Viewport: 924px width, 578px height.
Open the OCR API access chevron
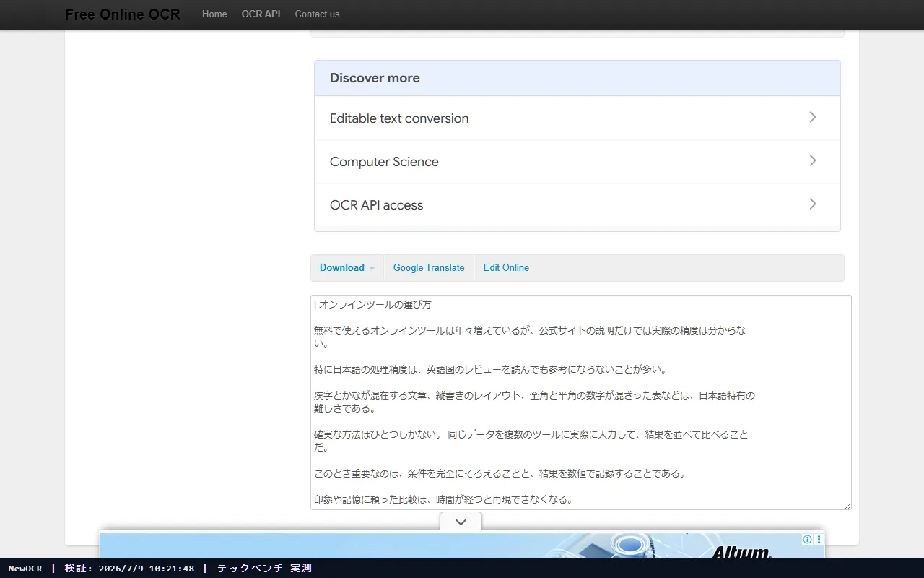pos(813,204)
